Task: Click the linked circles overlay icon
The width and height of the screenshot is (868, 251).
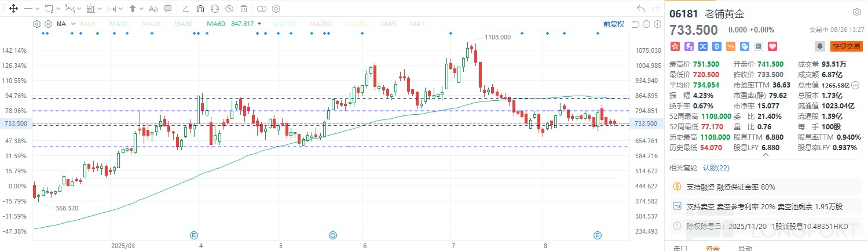Action: tap(262, 9)
